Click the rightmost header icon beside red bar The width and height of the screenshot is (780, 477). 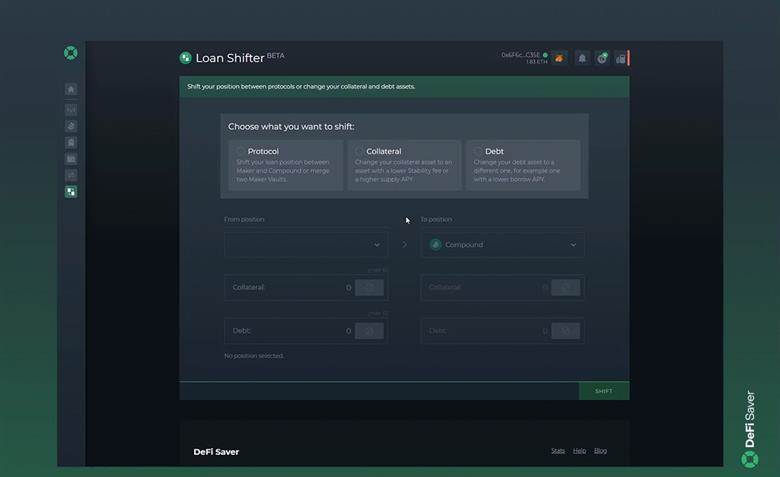click(620, 59)
